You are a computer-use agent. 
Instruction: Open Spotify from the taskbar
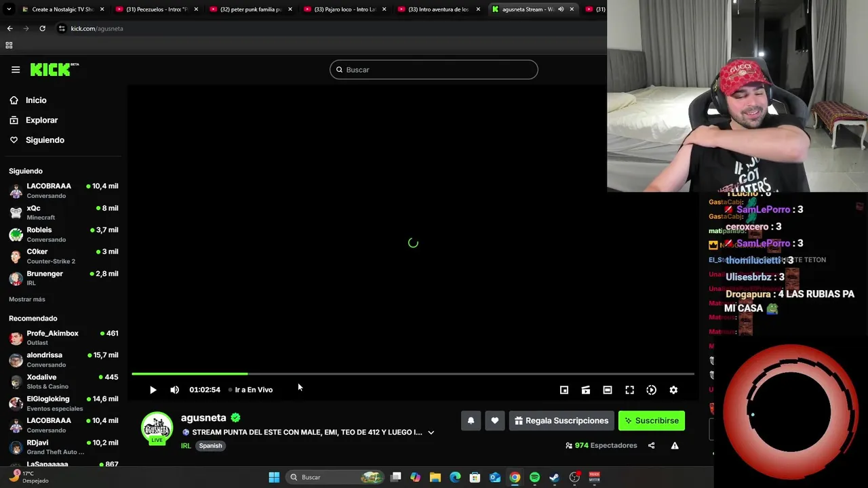[534, 477]
